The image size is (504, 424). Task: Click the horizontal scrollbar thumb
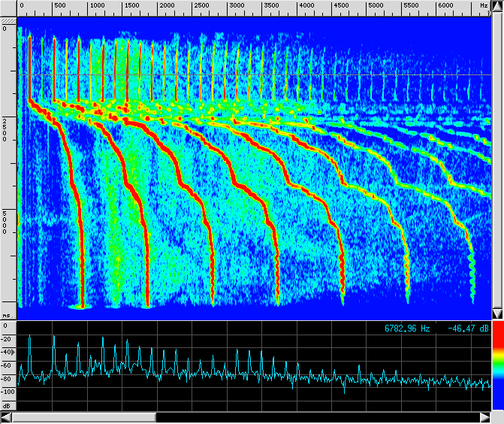click(84, 417)
